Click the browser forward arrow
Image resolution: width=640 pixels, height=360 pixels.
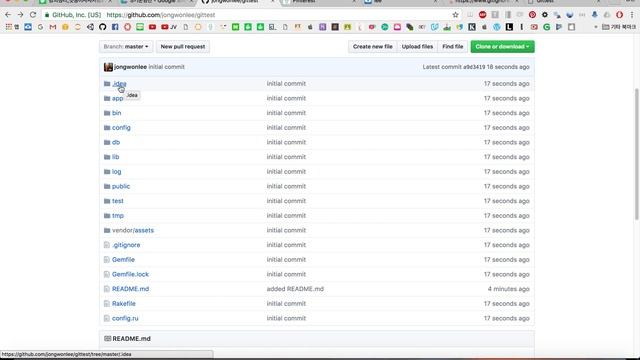[x=20, y=15]
